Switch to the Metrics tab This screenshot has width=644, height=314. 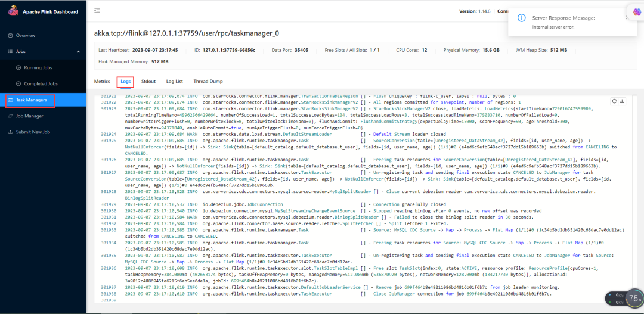pyautogui.click(x=102, y=81)
